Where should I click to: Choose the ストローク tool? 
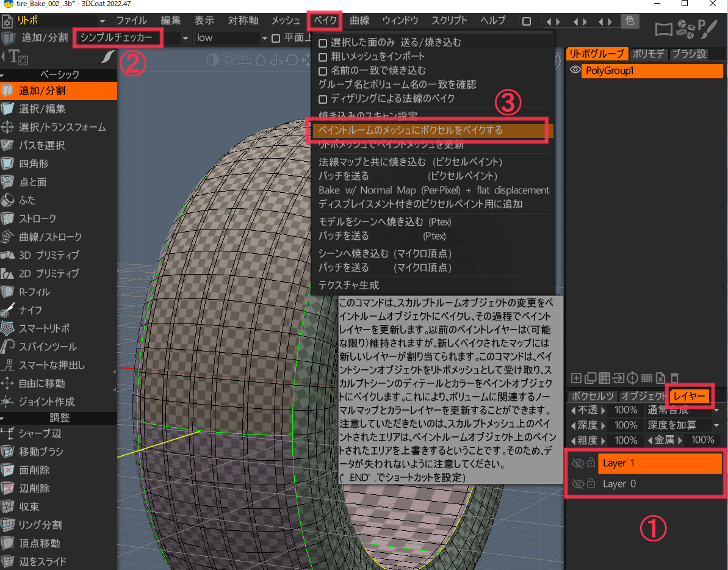58,218
